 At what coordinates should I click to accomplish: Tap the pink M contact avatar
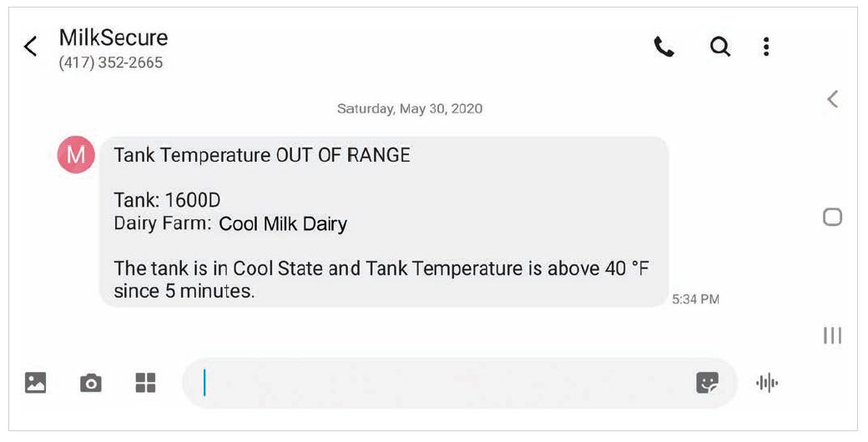coord(75,155)
